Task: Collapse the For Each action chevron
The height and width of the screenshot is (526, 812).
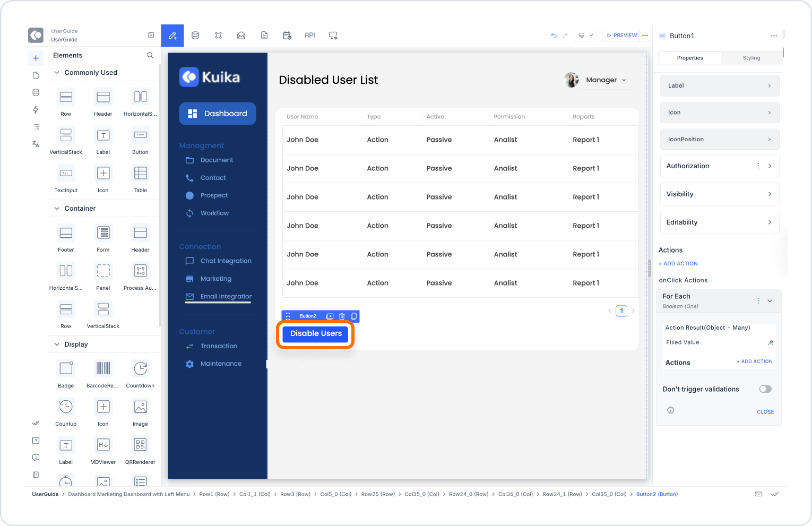Action: pyautogui.click(x=770, y=301)
